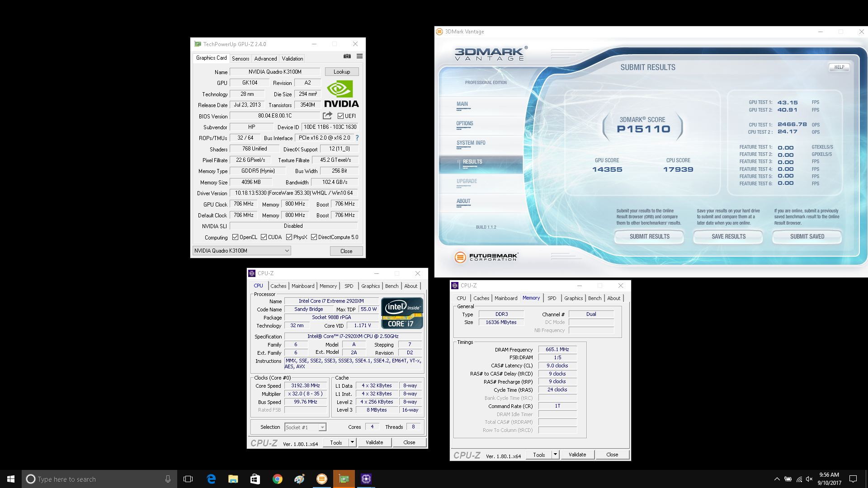Select RESULTS in 3DMark sidebar
Screen dimensions: 868x488
pos(481,164)
